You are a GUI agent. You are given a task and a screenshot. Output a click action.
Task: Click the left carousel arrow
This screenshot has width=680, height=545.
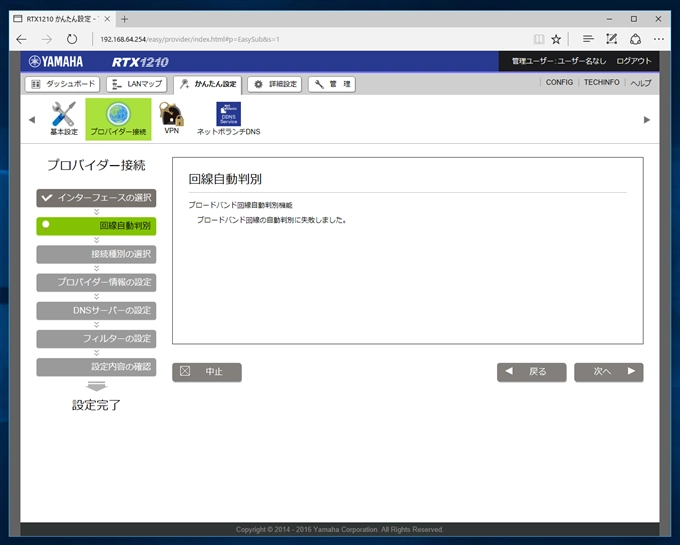(32, 120)
